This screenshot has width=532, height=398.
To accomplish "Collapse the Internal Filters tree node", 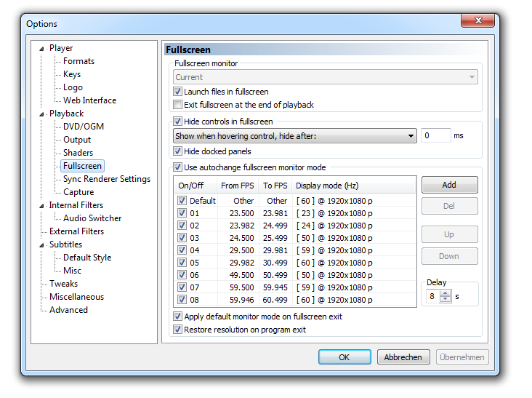I will tap(41, 206).
